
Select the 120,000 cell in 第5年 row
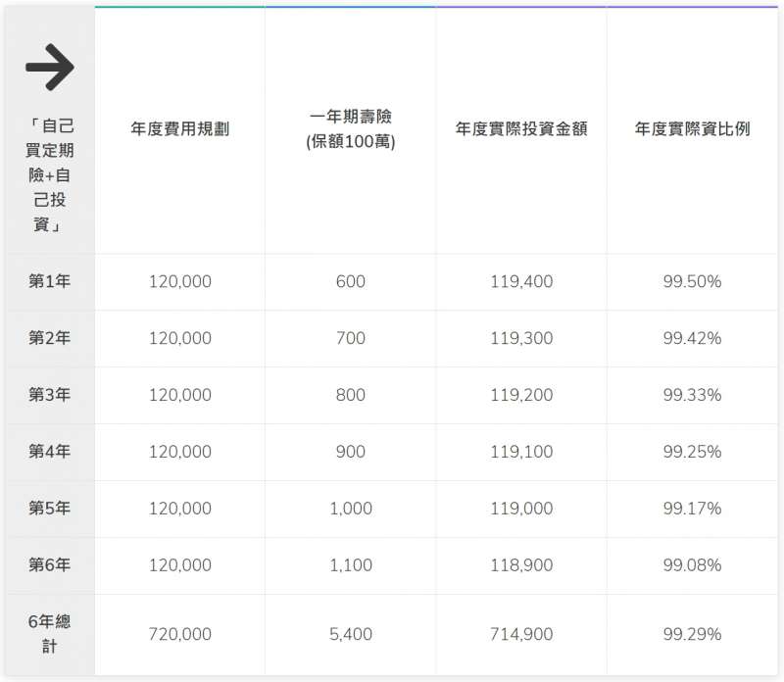click(x=180, y=509)
